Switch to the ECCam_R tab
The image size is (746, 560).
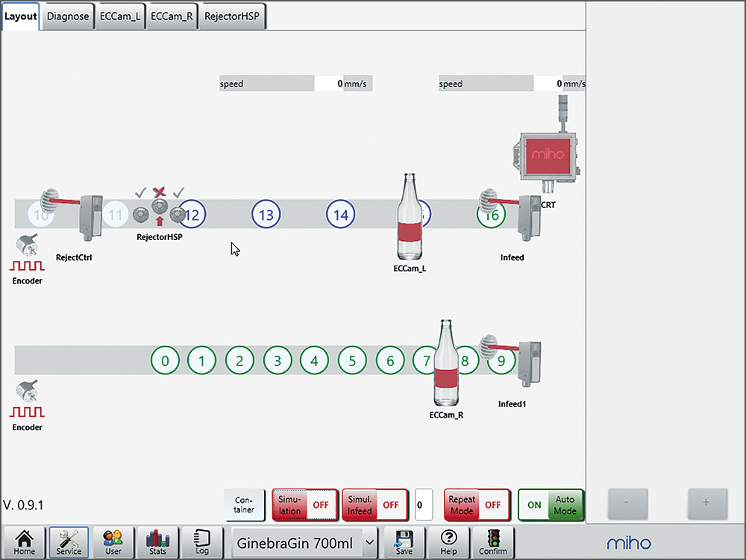coord(172,16)
